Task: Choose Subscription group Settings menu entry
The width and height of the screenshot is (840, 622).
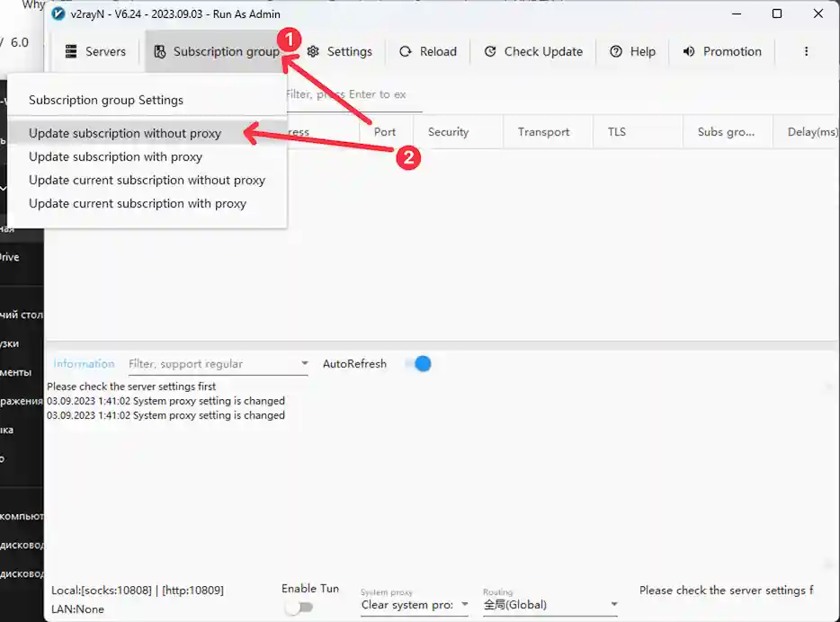Action: [106, 101]
